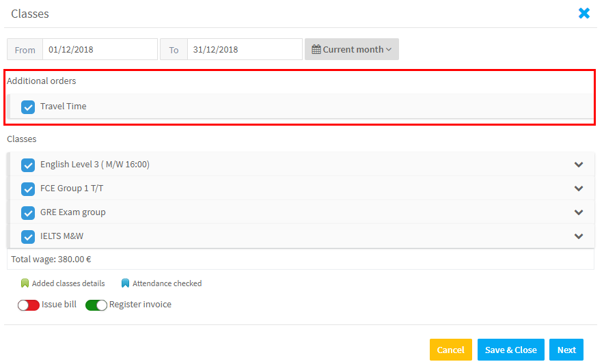Viewport: 604px width, 364px height.
Task: Click the FCE Group 1 T/T label
Action: 72,188
